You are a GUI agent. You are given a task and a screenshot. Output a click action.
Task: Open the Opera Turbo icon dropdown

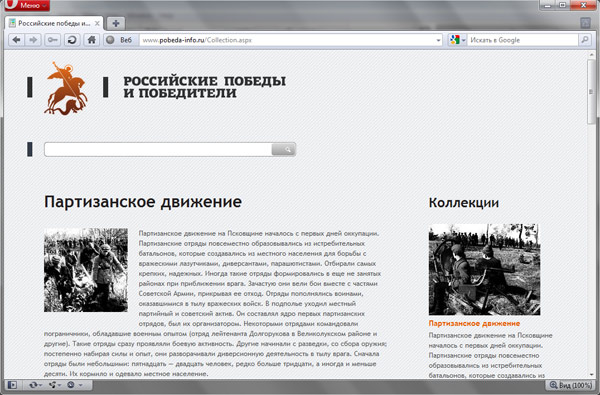(74, 385)
